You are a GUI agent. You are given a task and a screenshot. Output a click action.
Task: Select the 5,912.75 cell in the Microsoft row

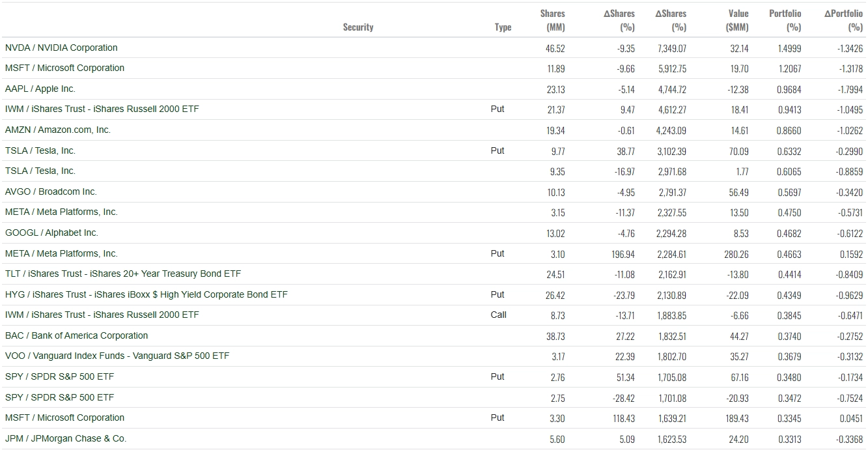672,68
